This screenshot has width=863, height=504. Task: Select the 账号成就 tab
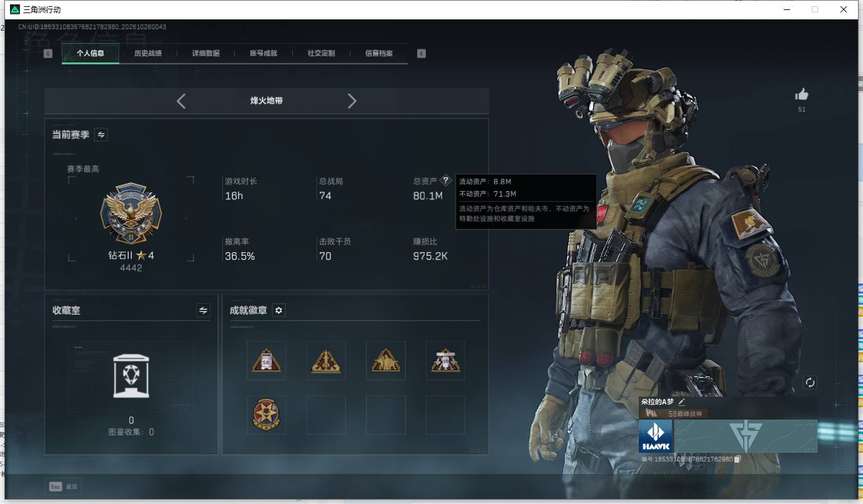click(x=264, y=53)
